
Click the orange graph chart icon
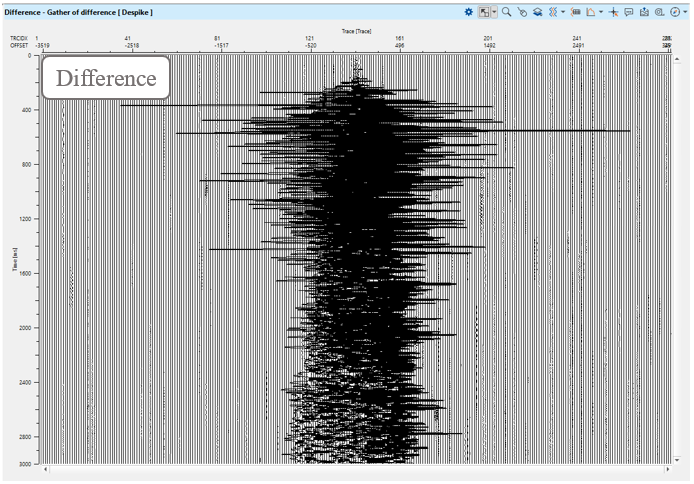590,12
